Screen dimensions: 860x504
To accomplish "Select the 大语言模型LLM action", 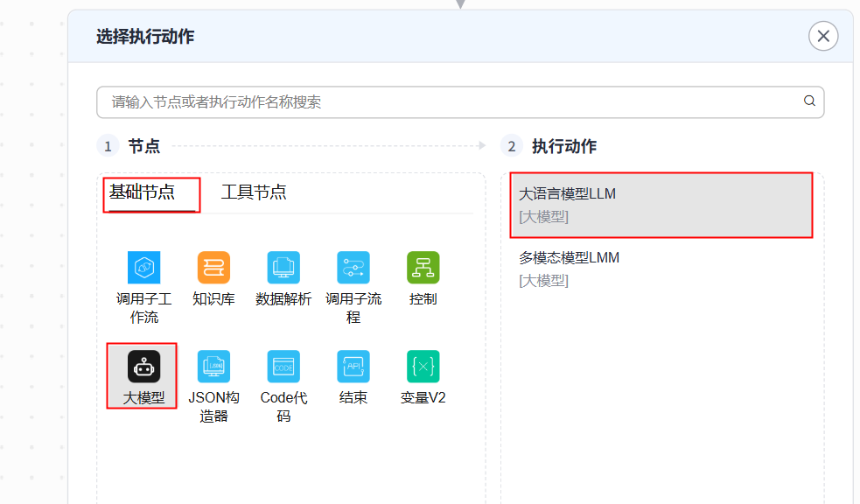I will pyautogui.click(x=661, y=205).
